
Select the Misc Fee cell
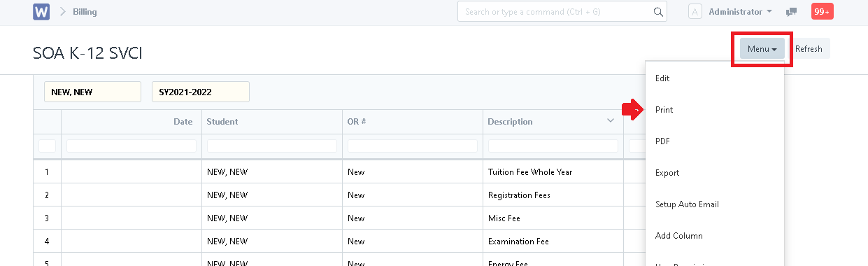pyautogui.click(x=553, y=218)
